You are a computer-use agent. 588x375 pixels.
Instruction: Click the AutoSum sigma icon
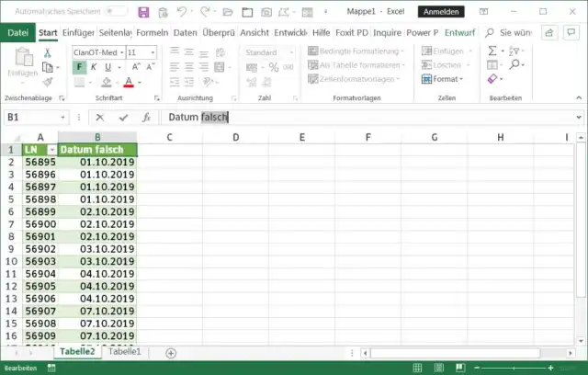click(x=492, y=51)
